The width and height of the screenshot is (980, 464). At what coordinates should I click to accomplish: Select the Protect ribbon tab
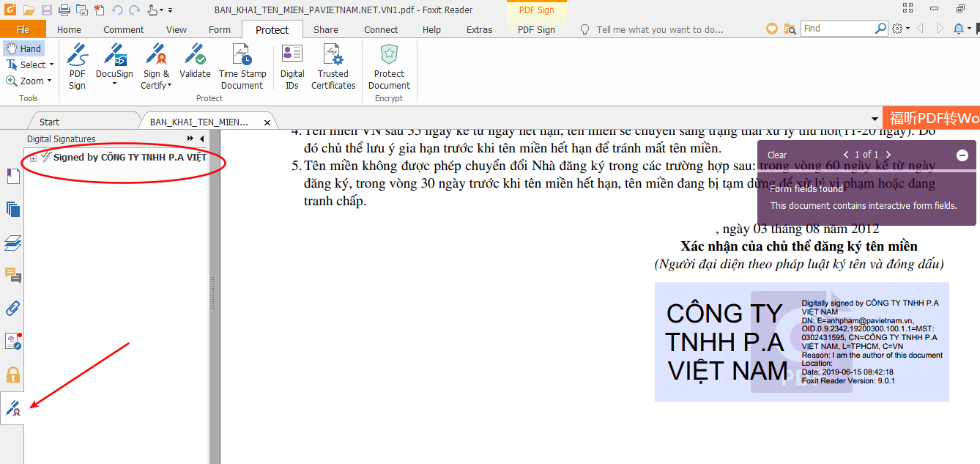[272, 29]
